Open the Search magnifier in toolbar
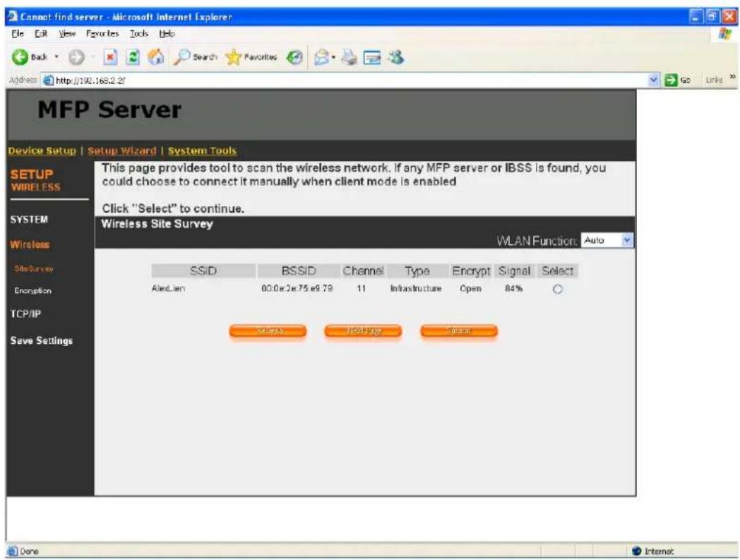The width and height of the screenshot is (740, 560). coord(195,57)
